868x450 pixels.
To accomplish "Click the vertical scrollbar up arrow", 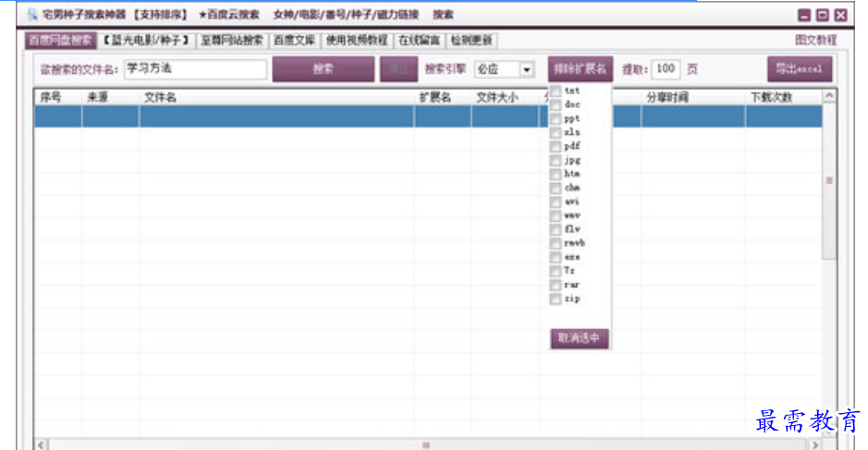I will click(x=829, y=96).
